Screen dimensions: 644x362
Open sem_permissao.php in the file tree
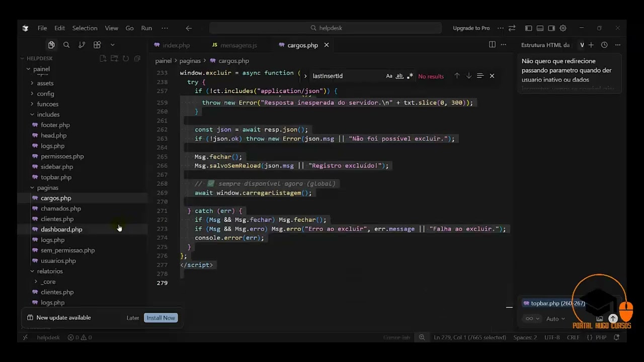[67, 250]
